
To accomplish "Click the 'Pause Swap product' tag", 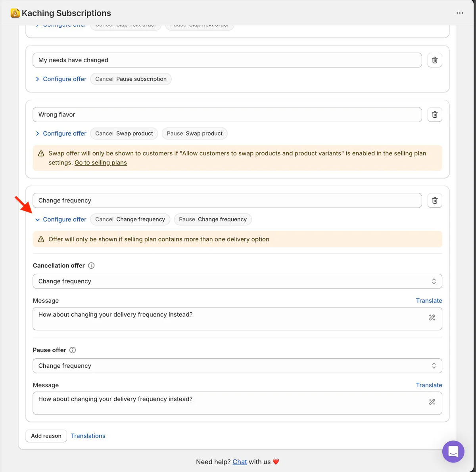I will click(195, 134).
